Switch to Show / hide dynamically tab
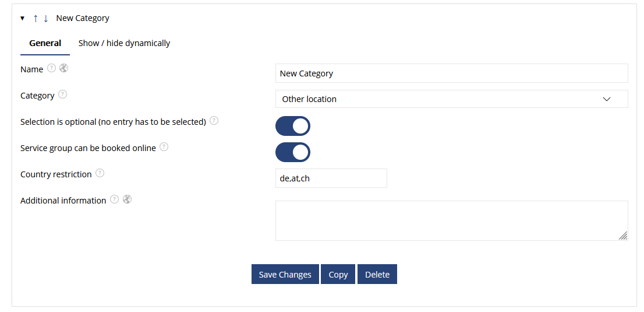The width and height of the screenshot is (644, 312). click(x=124, y=43)
